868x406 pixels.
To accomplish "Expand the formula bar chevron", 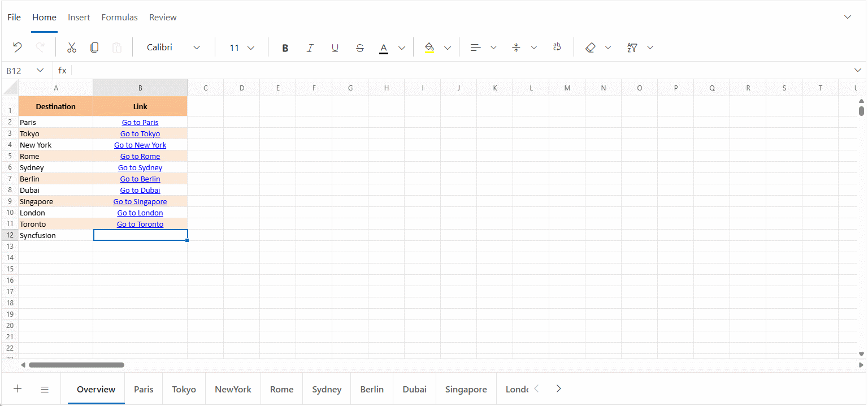I will [858, 70].
